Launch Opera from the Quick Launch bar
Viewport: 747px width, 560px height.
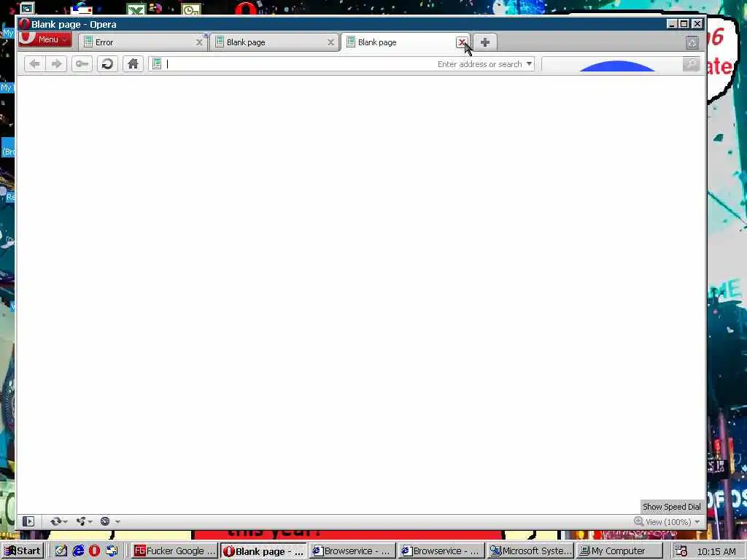(94, 551)
